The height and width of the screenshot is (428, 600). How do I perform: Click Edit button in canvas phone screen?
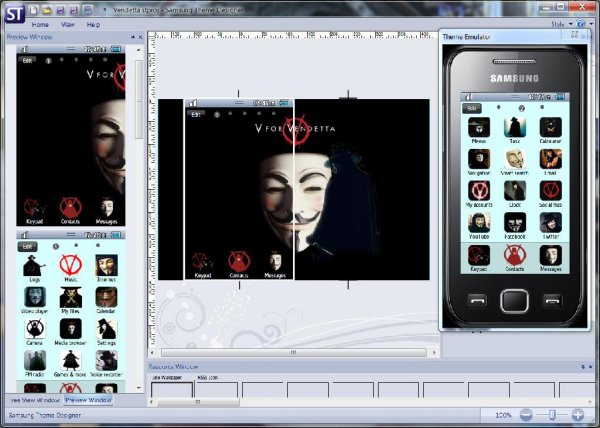pos(196,114)
